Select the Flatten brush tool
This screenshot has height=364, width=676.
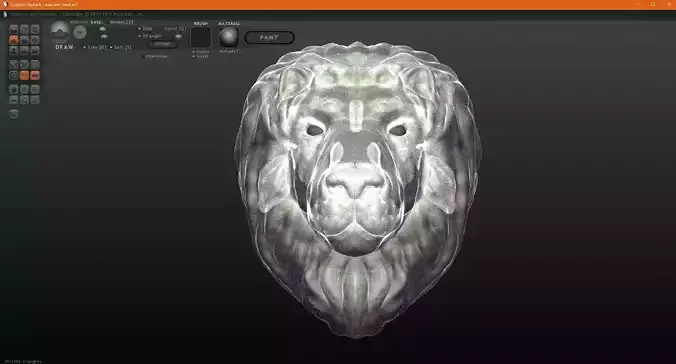click(x=24, y=40)
